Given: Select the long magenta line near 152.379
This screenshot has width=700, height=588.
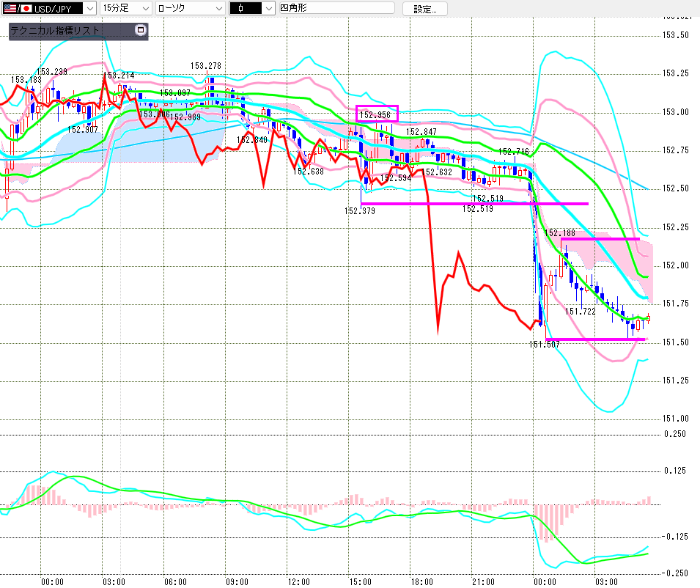Looking at the screenshot, I should pos(475,204).
